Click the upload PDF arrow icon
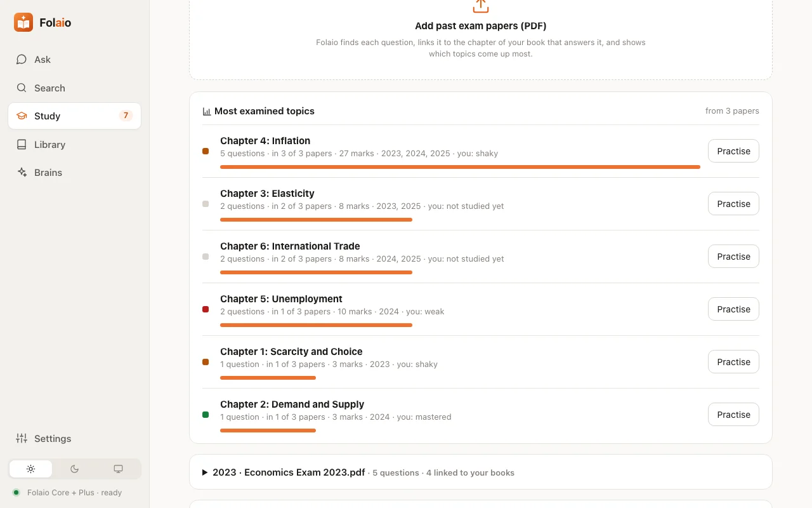The height and width of the screenshot is (508, 812). pos(481,5)
